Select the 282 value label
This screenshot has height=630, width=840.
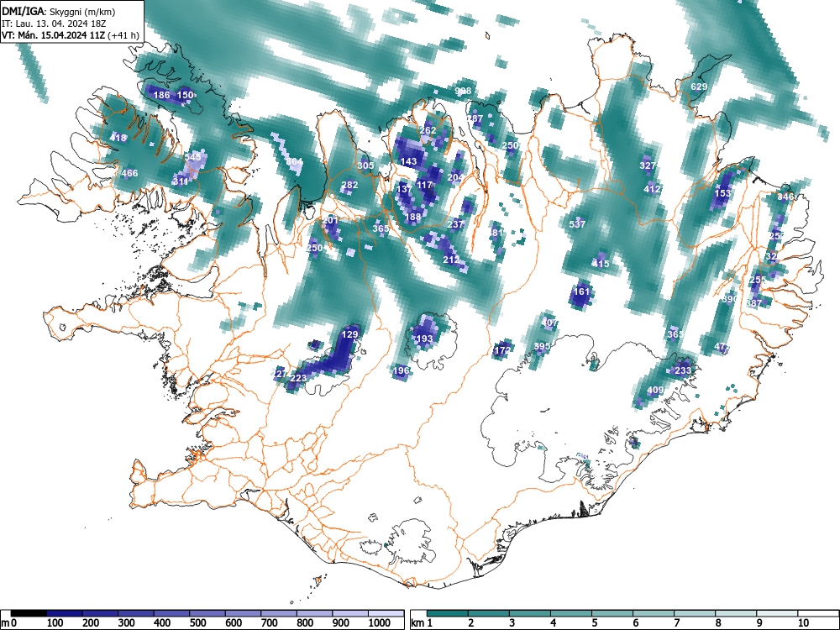(x=349, y=185)
